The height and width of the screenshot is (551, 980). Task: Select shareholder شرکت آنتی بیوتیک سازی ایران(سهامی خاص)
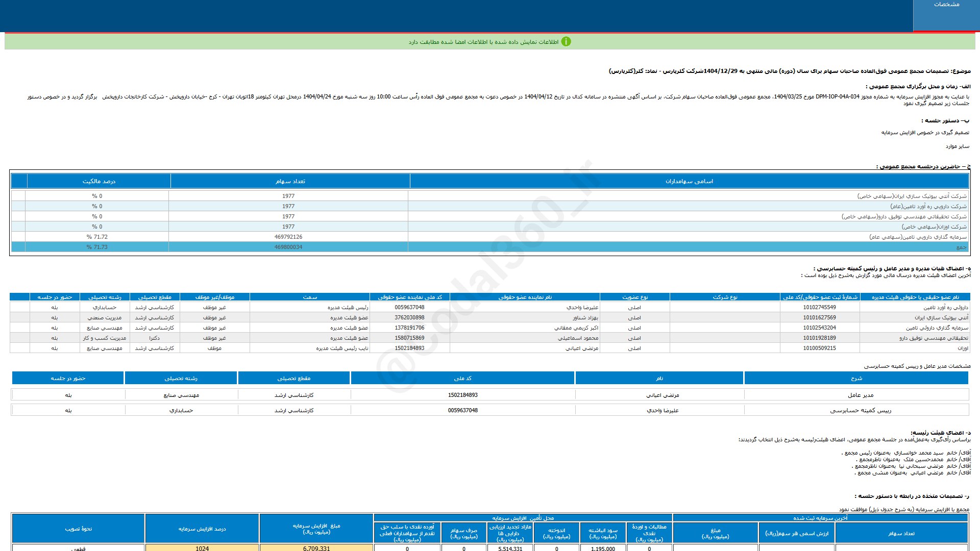click(912, 196)
